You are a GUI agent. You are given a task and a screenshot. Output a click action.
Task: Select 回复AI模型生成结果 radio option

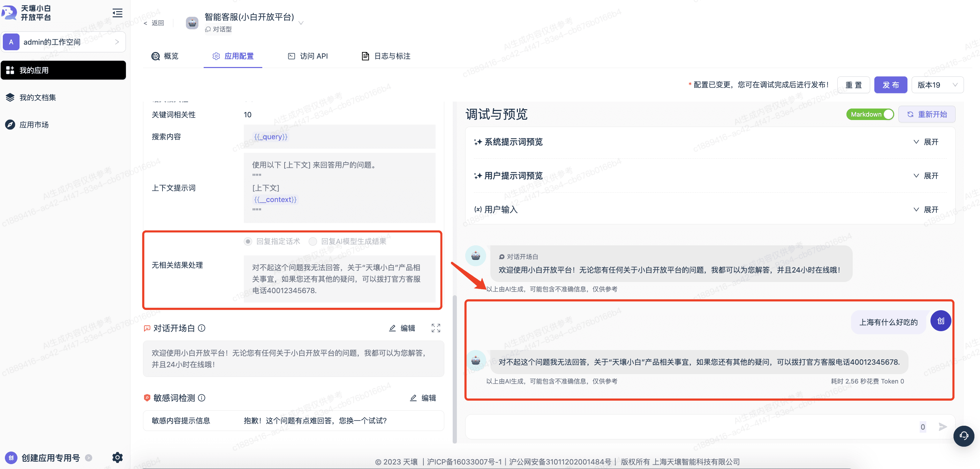point(313,241)
